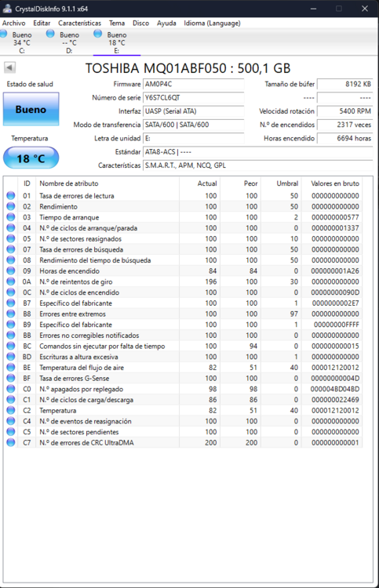This screenshot has width=379, height=588.
Task: Click status orb for N.º de sectores reasignados
Action: tap(11, 238)
